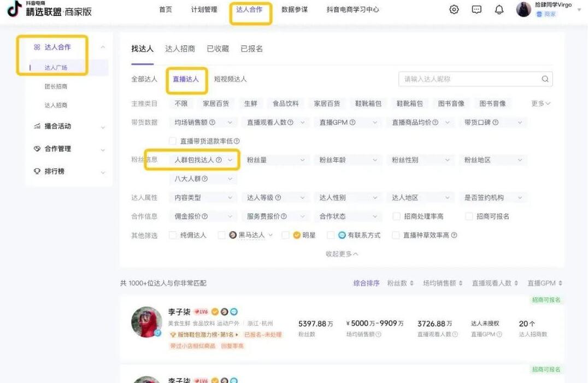Select the 短视频达人 tab
The width and height of the screenshot is (588, 383).
pyautogui.click(x=230, y=79)
